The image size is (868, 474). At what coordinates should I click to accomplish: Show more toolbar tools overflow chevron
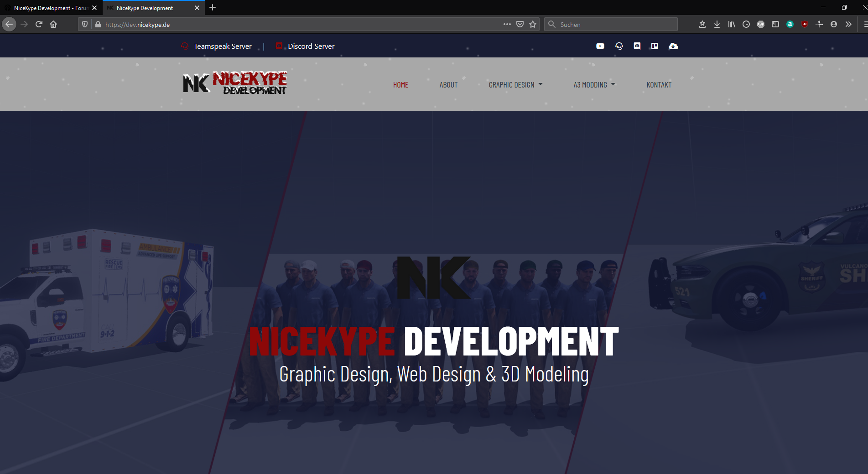[848, 25]
